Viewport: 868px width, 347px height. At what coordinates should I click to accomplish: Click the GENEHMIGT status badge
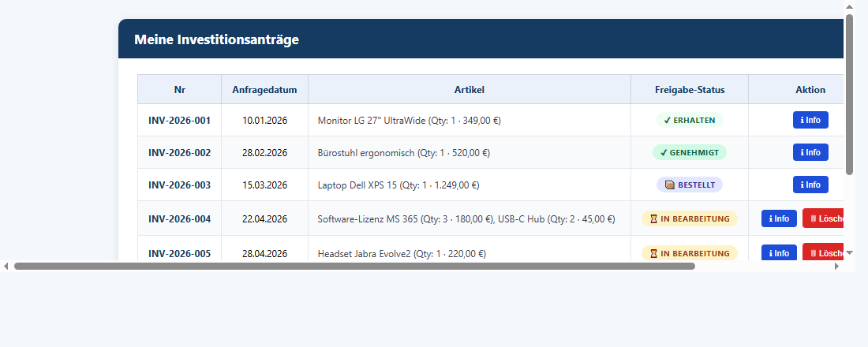coord(690,152)
